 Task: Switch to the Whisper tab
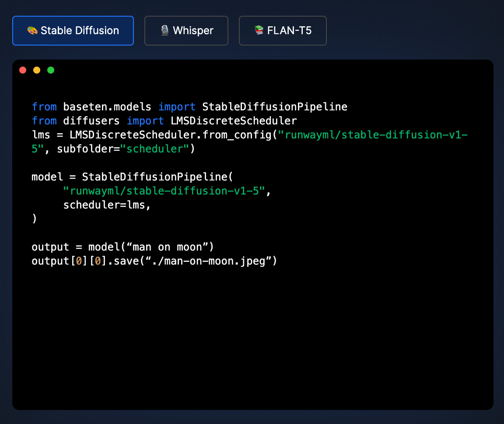186,31
